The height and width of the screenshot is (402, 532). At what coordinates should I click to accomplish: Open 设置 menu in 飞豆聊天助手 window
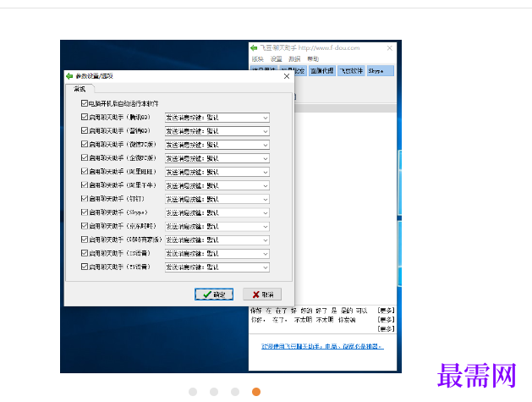tap(277, 59)
